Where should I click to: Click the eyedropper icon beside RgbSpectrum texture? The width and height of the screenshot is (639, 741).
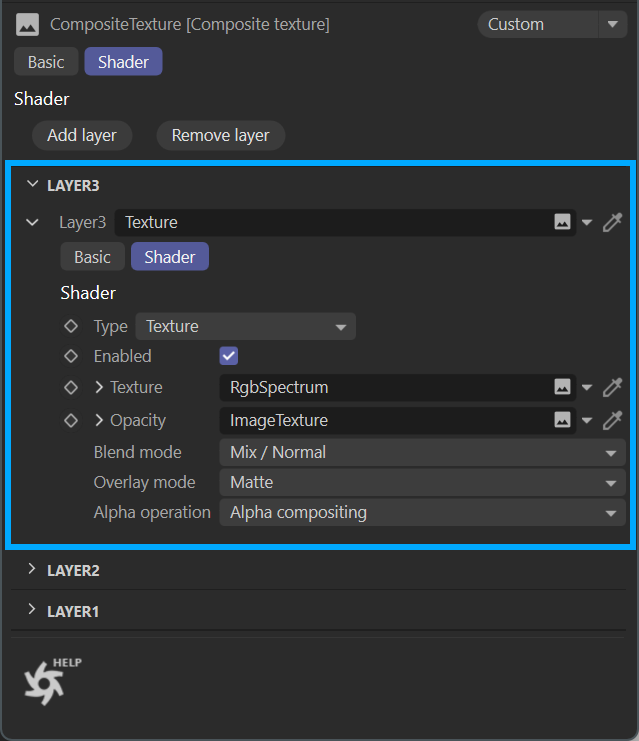(x=612, y=387)
